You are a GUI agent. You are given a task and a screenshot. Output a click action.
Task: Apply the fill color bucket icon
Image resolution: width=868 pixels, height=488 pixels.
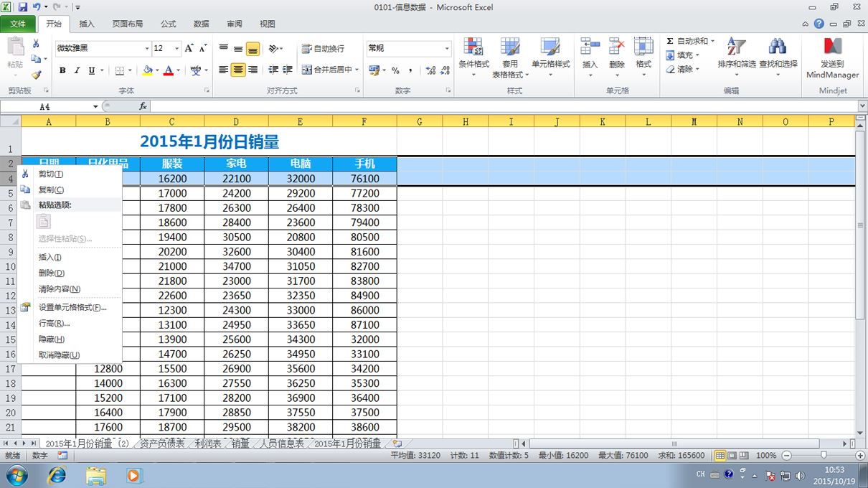pyautogui.click(x=148, y=70)
